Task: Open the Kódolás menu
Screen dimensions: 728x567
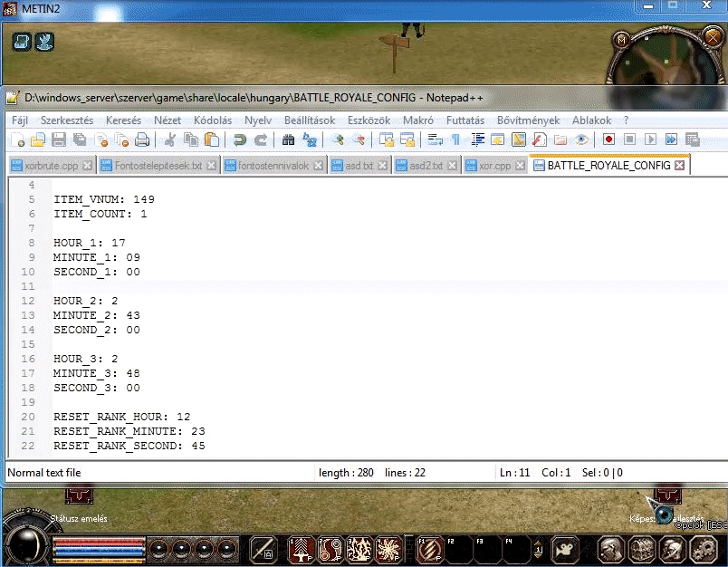Action: point(213,120)
